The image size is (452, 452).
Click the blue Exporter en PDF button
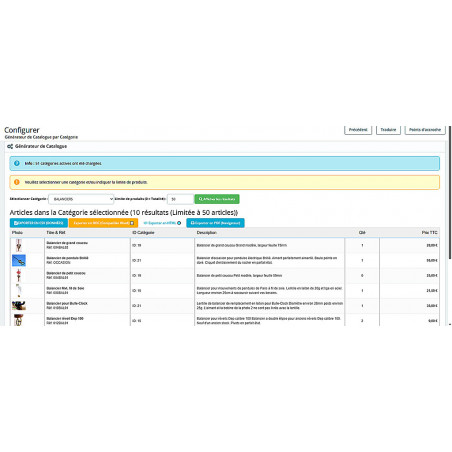215,223
